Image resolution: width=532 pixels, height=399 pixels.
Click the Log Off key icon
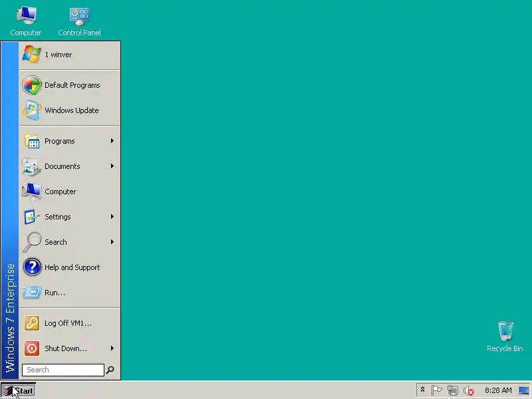(x=32, y=323)
